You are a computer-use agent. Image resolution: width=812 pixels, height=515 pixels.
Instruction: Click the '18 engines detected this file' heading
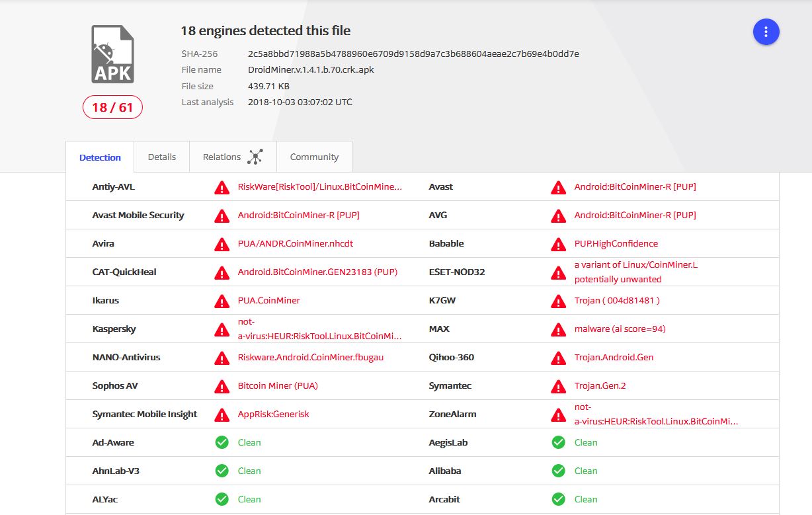(x=266, y=30)
